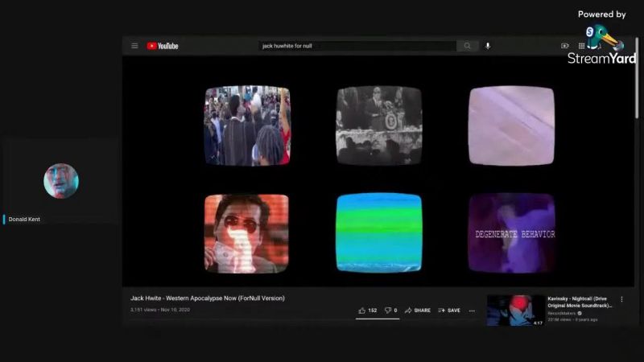Image resolution: width=644 pixels, height=362 pixels.
Task: Click the search magnifier button
Action: (x=468, y=46)
